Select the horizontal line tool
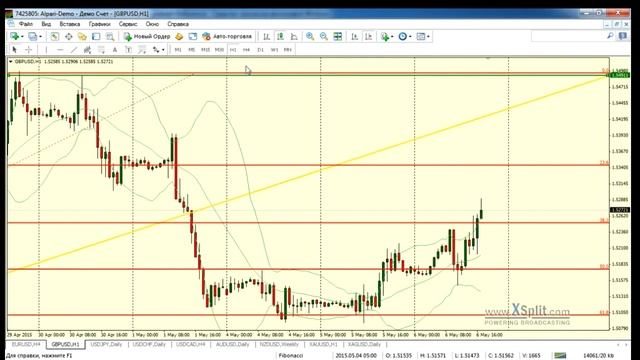This screenshot has width=640, height=360. pyautogui.click(x=60, y=50)
